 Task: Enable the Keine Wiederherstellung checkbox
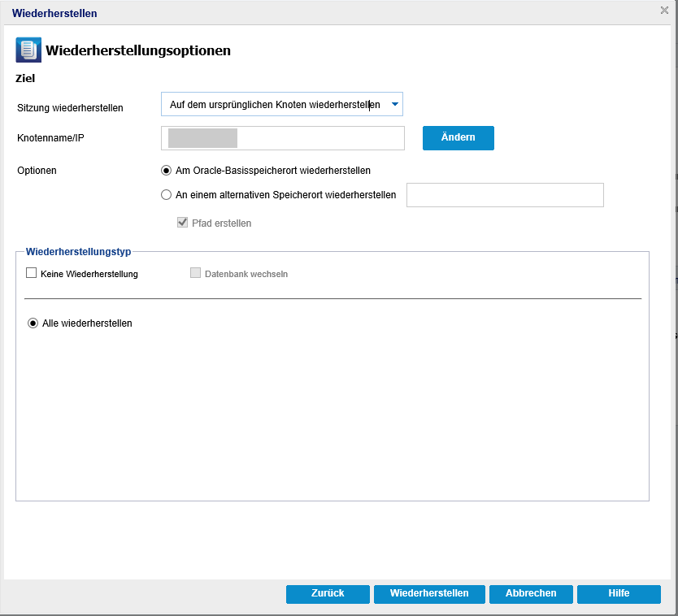(x=31, y=273)
